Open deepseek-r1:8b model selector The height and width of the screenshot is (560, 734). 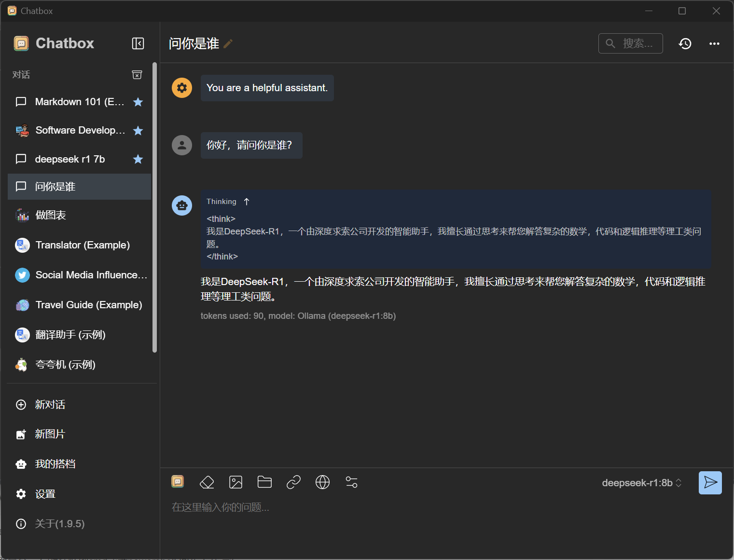pyautogui.click(x=642, y=483)
